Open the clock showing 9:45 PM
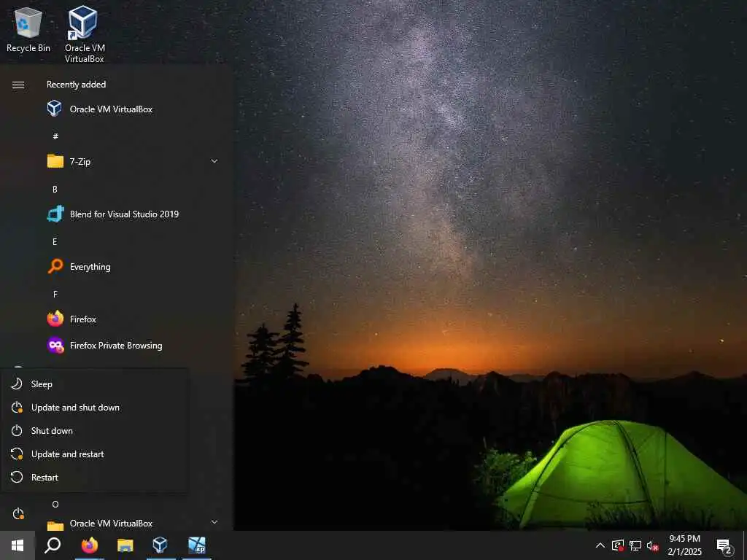The height and width of the screenshot is (560, 747). [684, 545]
